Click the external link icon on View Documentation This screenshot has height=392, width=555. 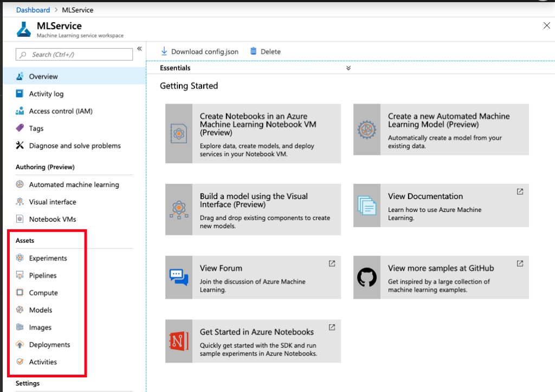tap(520, 191)
